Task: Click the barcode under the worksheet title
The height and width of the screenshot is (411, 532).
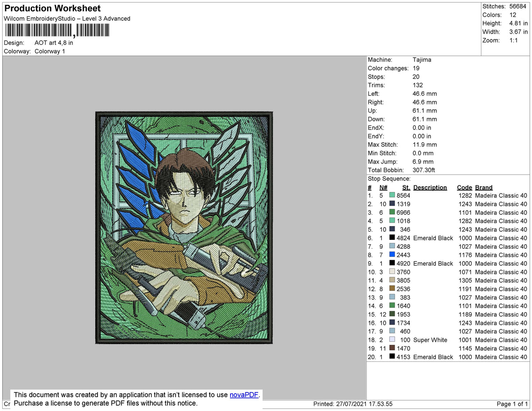Action: tap(57, 30)
